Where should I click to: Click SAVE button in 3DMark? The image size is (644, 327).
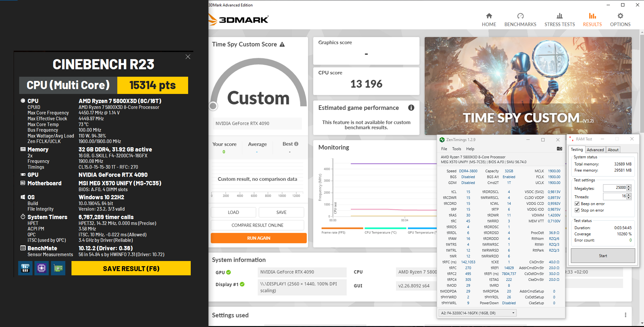coord(281,212)
